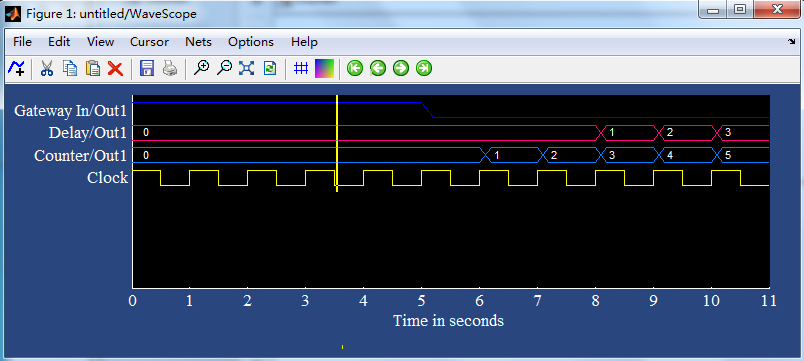Click the Copy icon in toolbar
The width and height of the screenshot is (804, 361).
(70, 68)
